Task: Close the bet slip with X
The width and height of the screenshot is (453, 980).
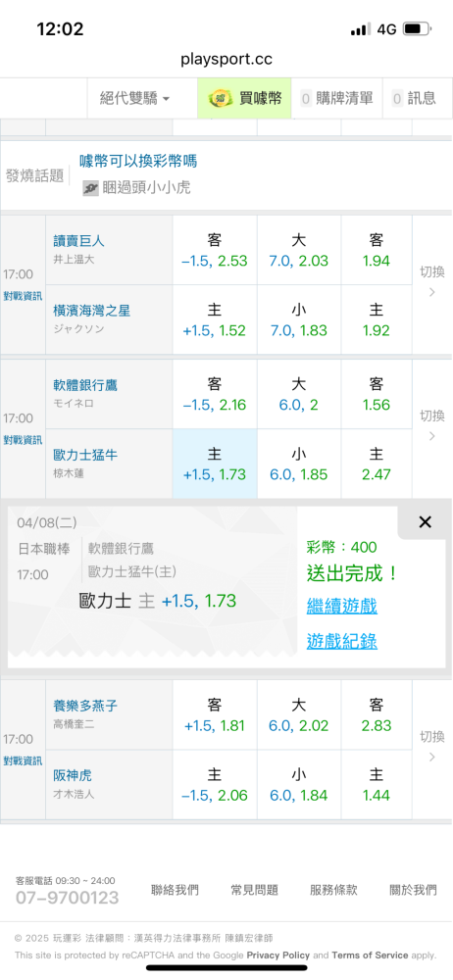Action: 425,522
